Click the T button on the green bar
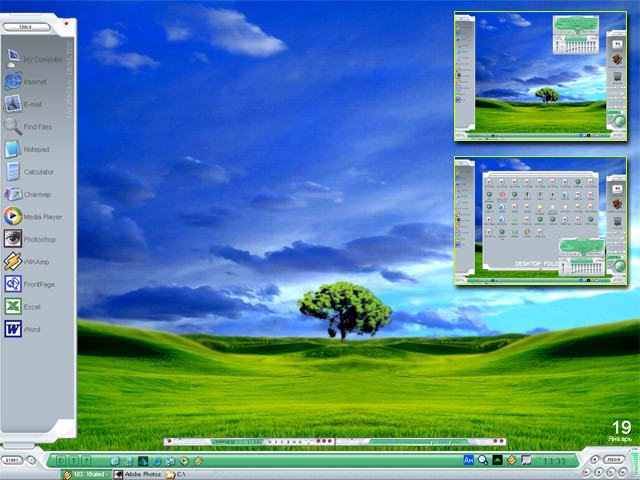Image resolution: width=640 pixels, height=480 pixels. click(x=73, y=461)
